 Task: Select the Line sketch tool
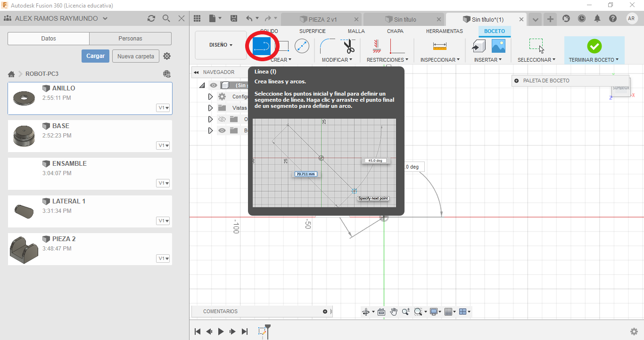(261, 46)
